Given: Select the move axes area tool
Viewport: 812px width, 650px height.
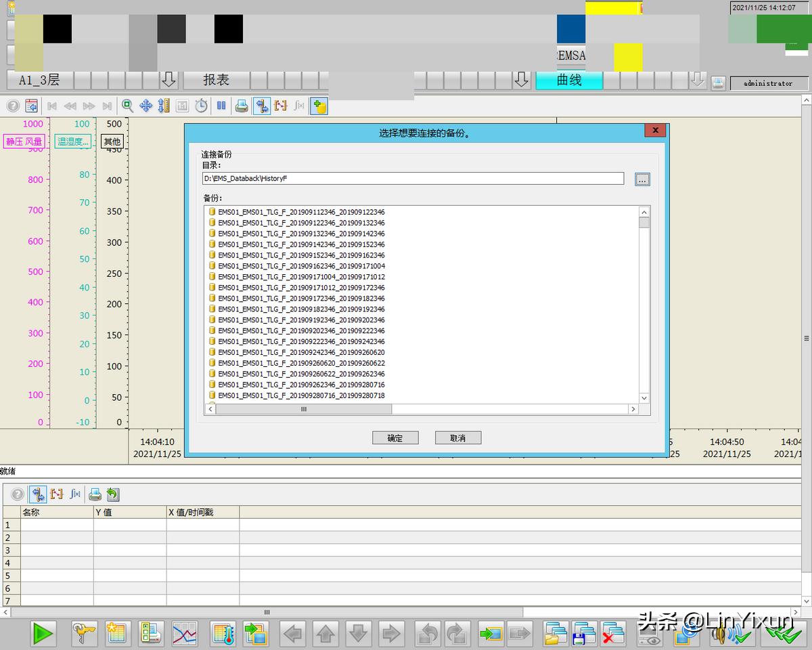Looking at the screenshot, I should (x=145, y=106).
